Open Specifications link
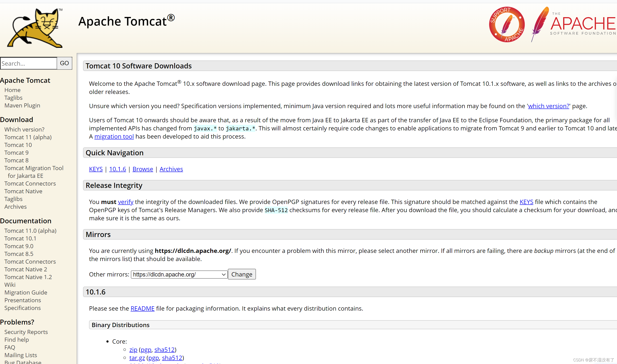 [23, 308]
